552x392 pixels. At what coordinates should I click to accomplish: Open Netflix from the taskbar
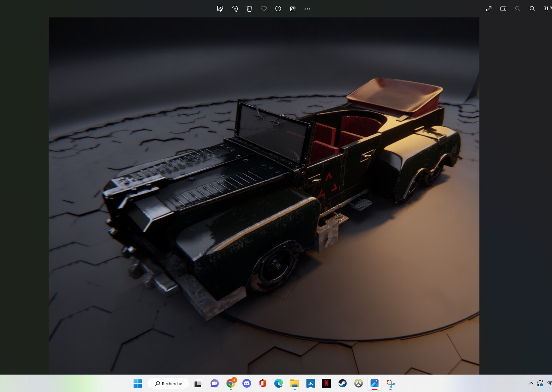tap(326, 383)
